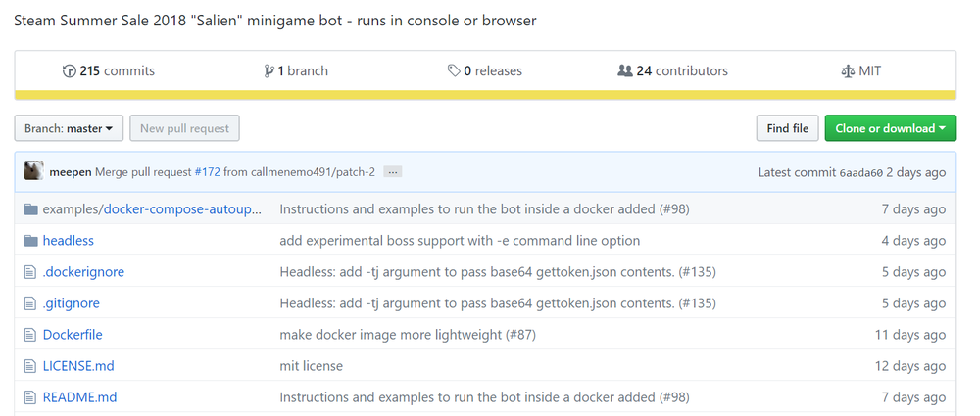View the 215 commits list
The width and height of the screenshot is (980, 416).
pyautogui.click(x=109, y=71)
